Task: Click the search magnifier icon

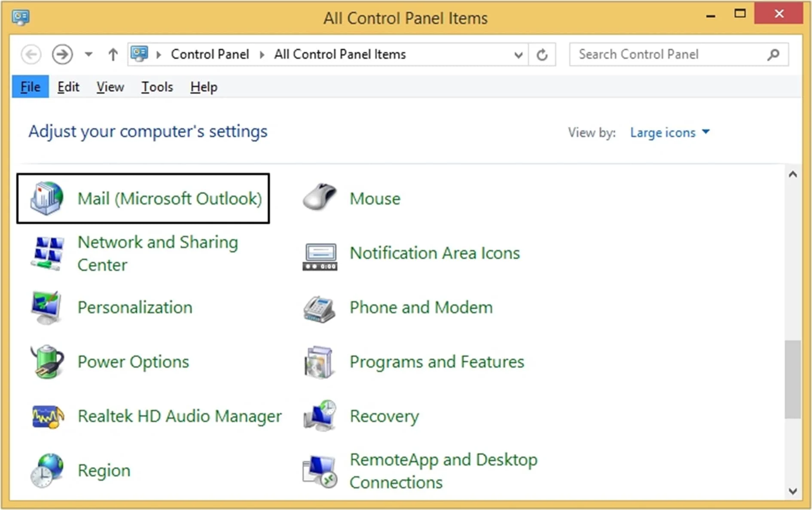Action: click(773, 55)
